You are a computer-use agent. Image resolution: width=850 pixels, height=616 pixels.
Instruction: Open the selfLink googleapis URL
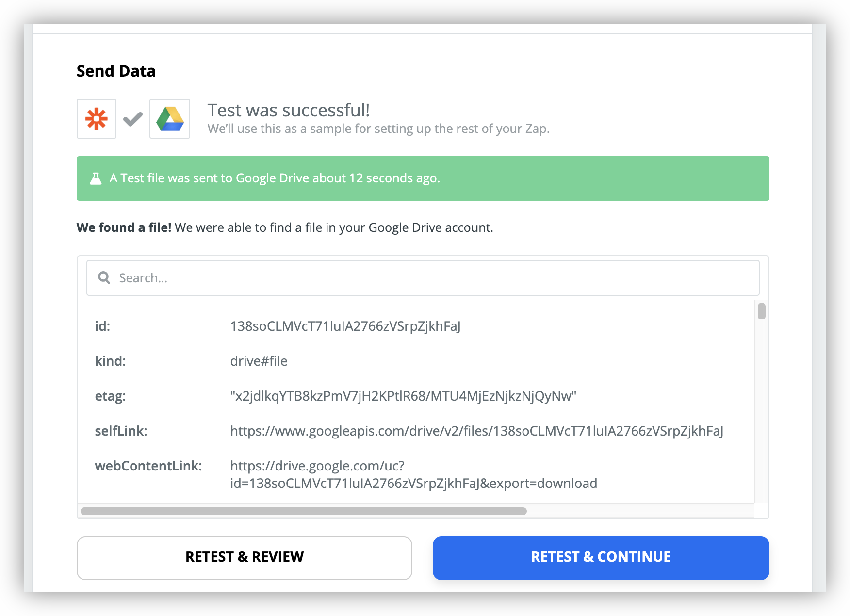click(x=477, y=431)
